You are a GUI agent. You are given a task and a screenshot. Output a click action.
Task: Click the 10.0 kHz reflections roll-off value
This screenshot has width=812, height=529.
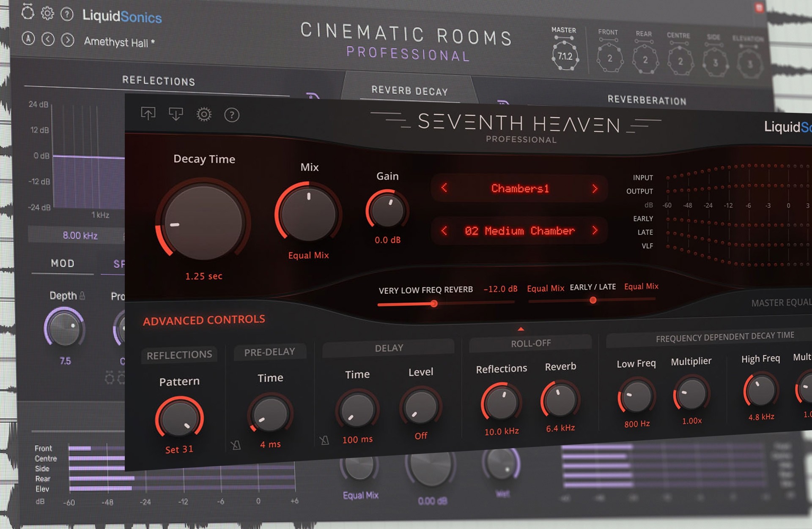click(x=502, y=431)
